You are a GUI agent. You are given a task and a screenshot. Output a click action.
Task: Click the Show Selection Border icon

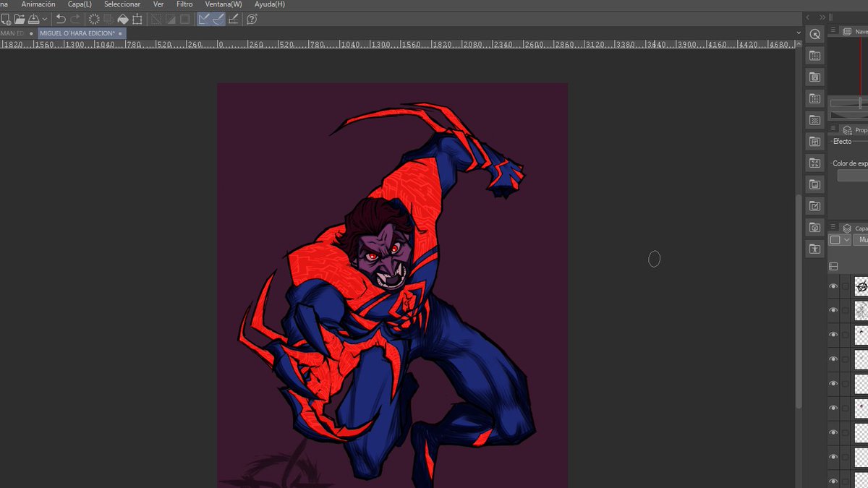tap(185, 20)
